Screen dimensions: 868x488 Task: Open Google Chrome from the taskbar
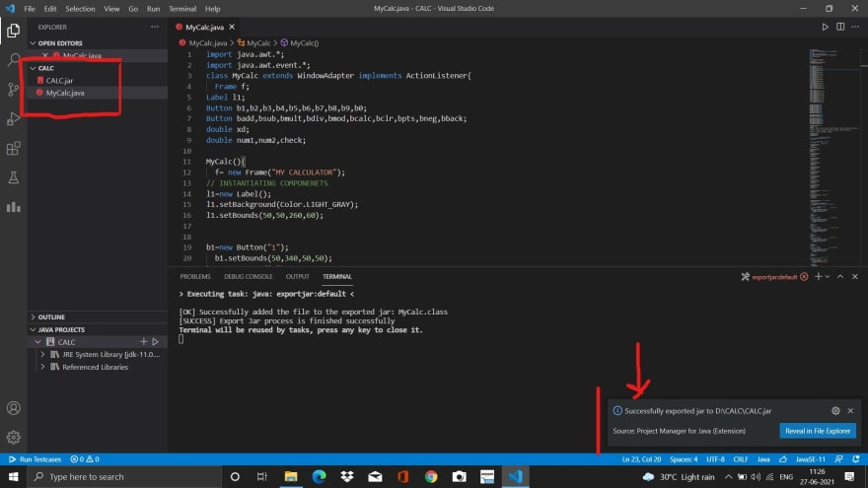point(431,476)
